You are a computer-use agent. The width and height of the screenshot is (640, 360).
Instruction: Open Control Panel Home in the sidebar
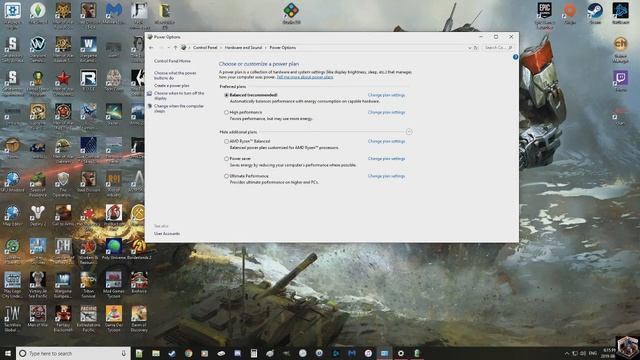click(x=172, y=61)
